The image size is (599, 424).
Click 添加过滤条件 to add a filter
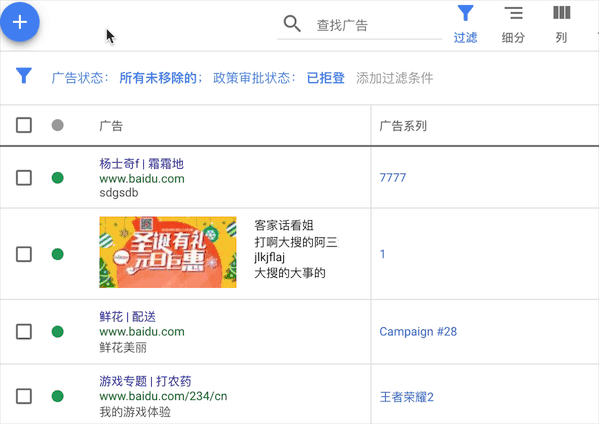click(395, 78)
